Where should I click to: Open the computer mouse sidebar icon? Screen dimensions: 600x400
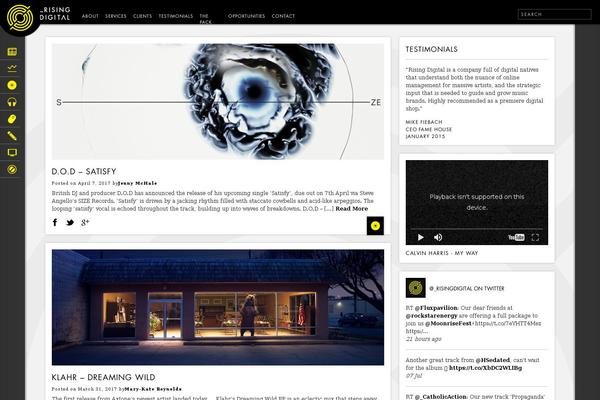12,119
